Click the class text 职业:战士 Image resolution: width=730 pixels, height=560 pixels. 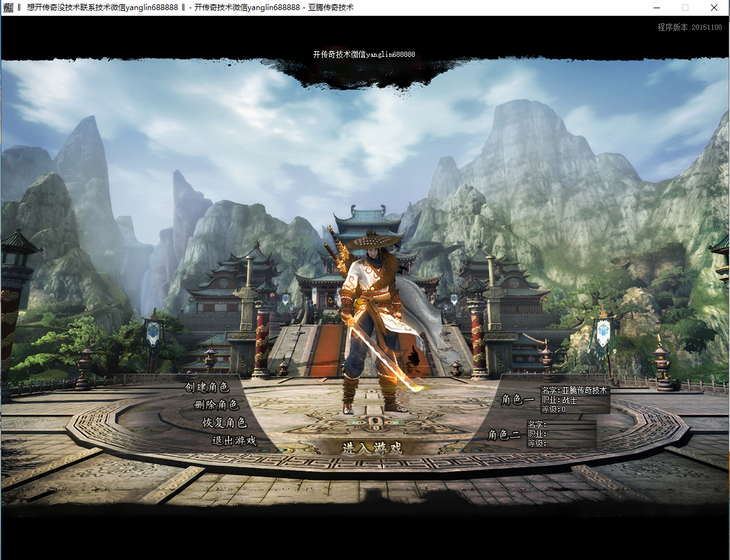pyautogui.click(x=559, y=400)
